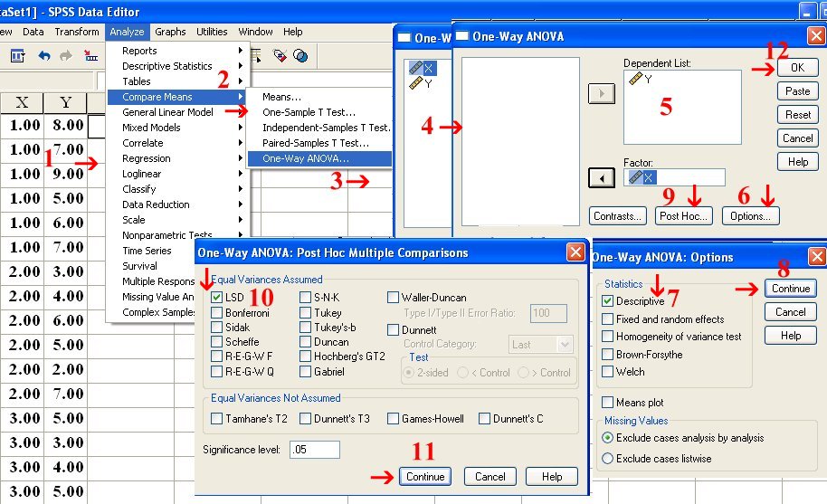Select Y in the Dependent List

641,79
